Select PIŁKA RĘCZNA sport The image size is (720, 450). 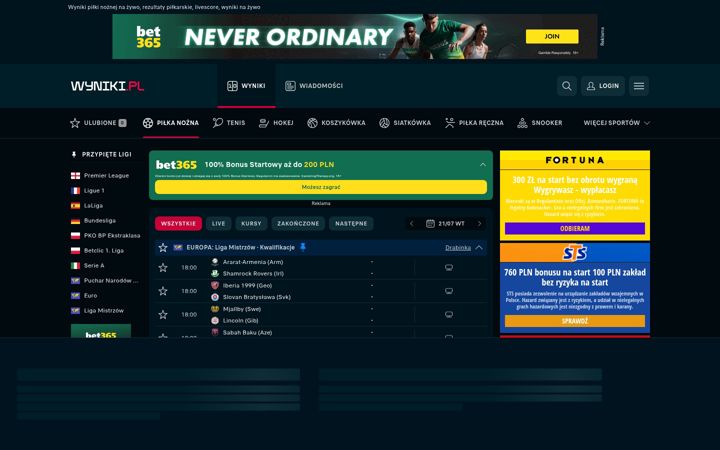click(474, 123)
